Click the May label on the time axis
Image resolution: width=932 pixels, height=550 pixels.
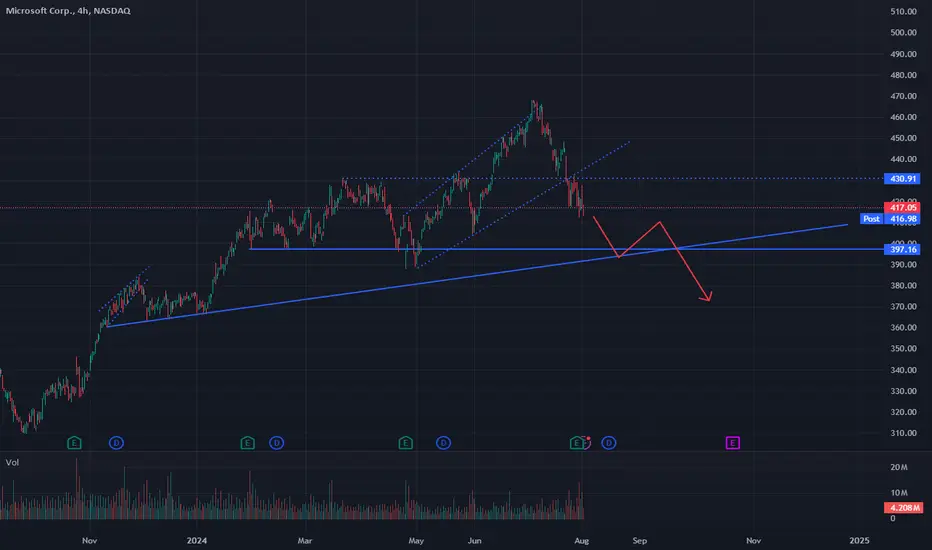coord(416,540)
